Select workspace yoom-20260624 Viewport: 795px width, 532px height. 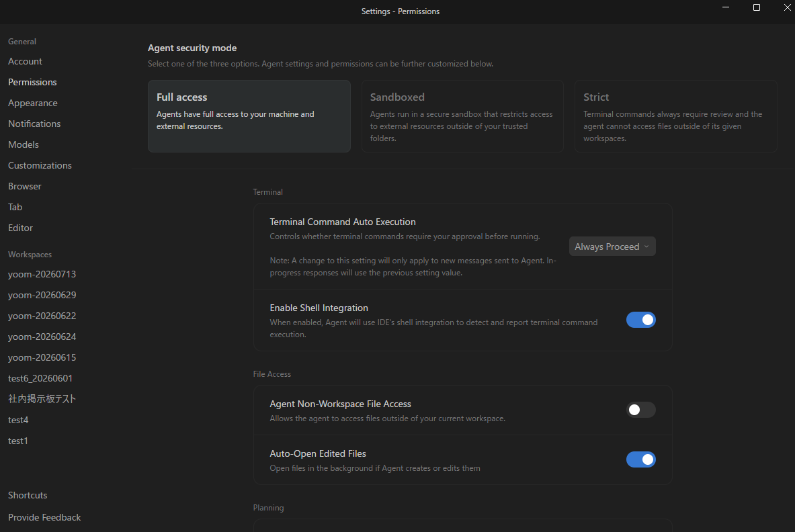[42, 337]
